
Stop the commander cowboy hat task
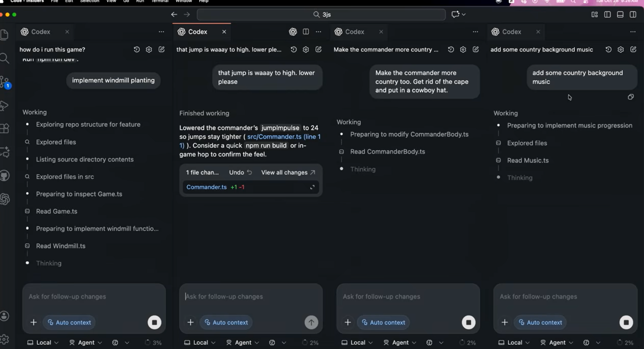tap(469, 322)
